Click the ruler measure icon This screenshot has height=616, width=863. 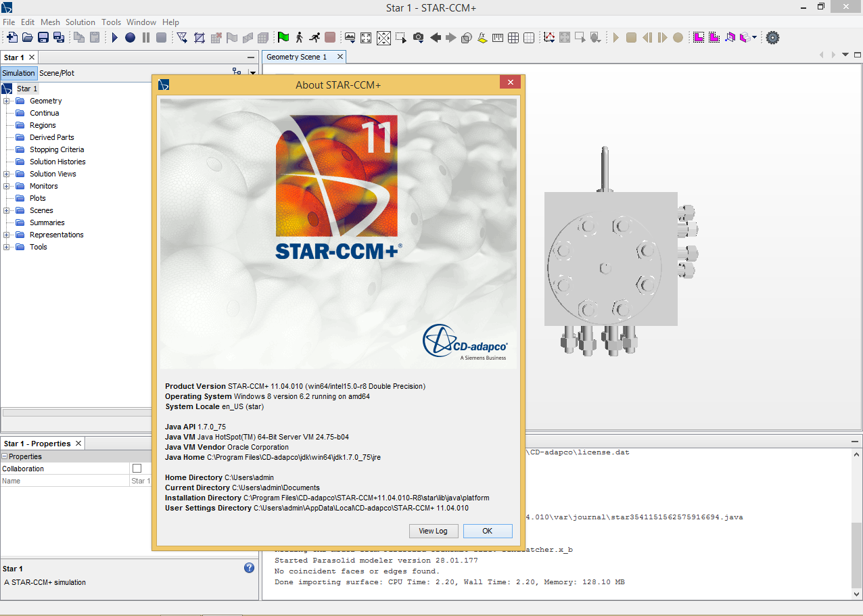(498, 38)
